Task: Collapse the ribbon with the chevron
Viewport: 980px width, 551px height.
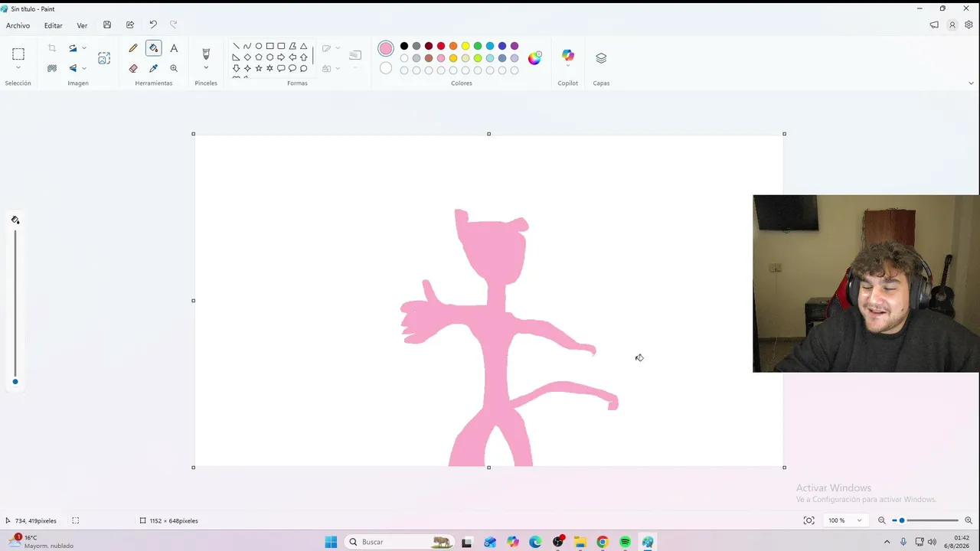Action: [971, 83]
